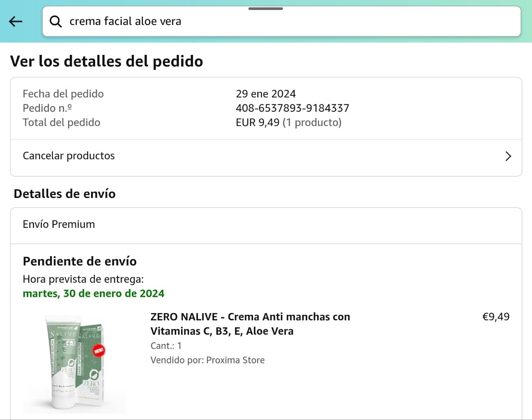The height and width of the screenshot is (420, 532).
Task: Expand Cancelar productos with right chevron
Action: coord(508,156)
